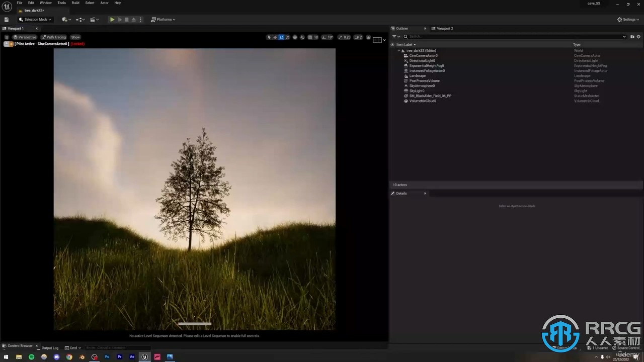Open the play options three-dot menu
Viewport: 644px width, 362px height.
[x=140, y=20]
